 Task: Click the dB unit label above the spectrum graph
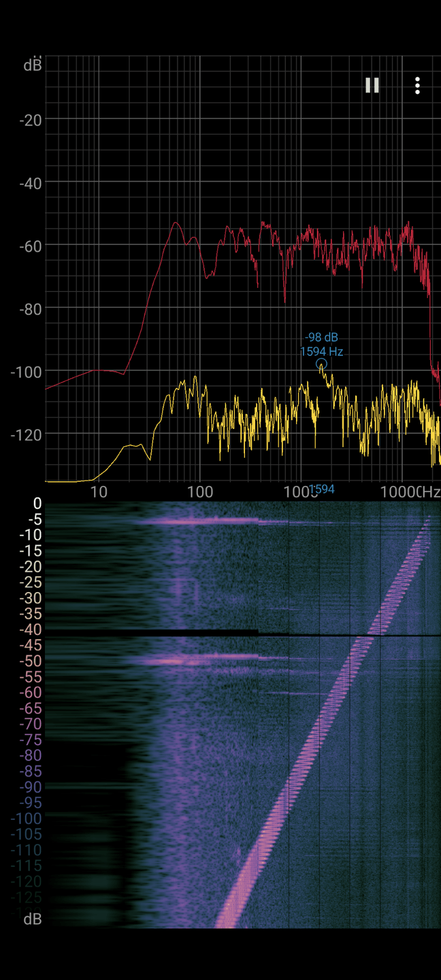pyautogui.click(x=32, y=65)
